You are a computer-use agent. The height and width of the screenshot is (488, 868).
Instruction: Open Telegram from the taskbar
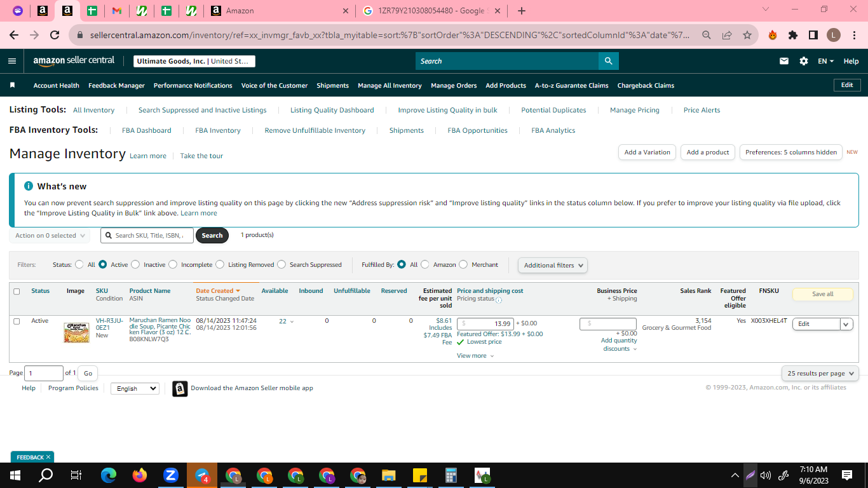(x=202, y=475)
